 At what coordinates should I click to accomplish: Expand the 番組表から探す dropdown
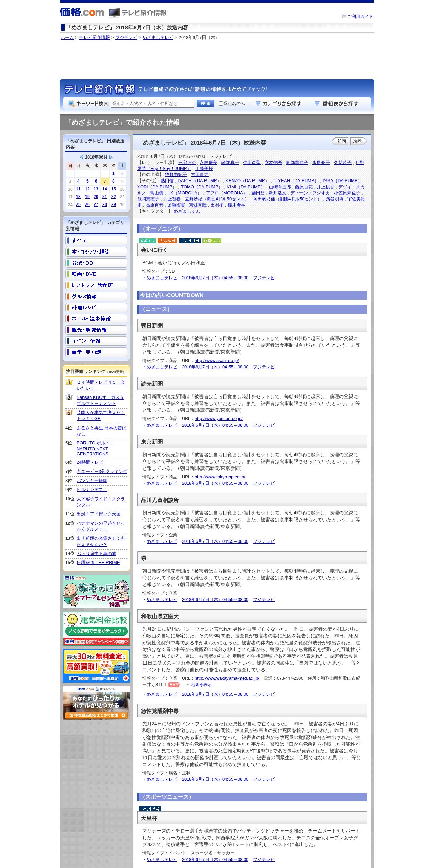[340, 104]
